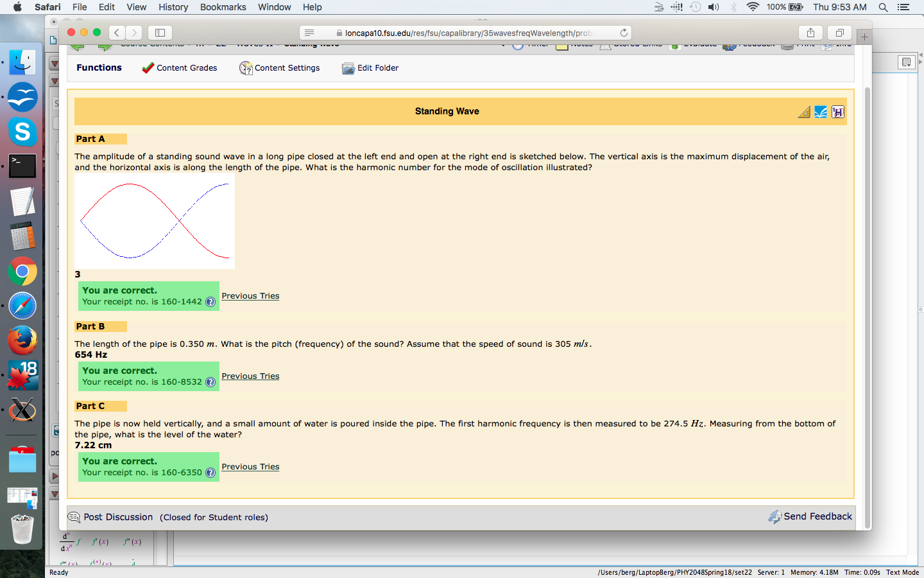Open the View menu

click(x=136, y=7)
